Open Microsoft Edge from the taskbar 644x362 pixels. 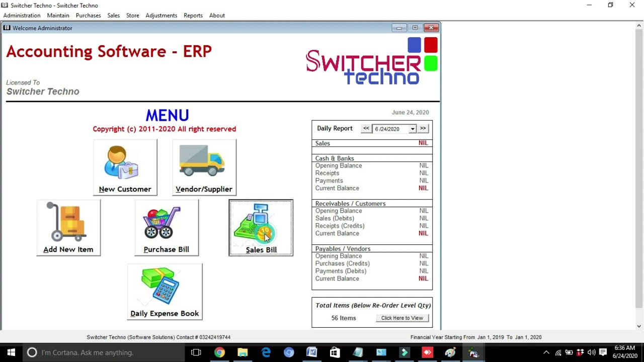pos(266,352)
